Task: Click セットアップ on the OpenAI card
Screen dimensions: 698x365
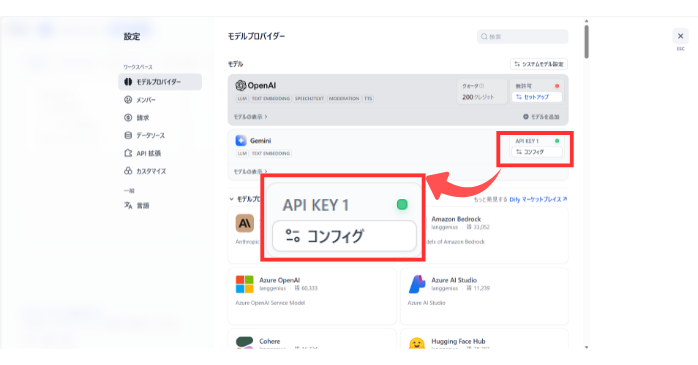Action: 537,97
